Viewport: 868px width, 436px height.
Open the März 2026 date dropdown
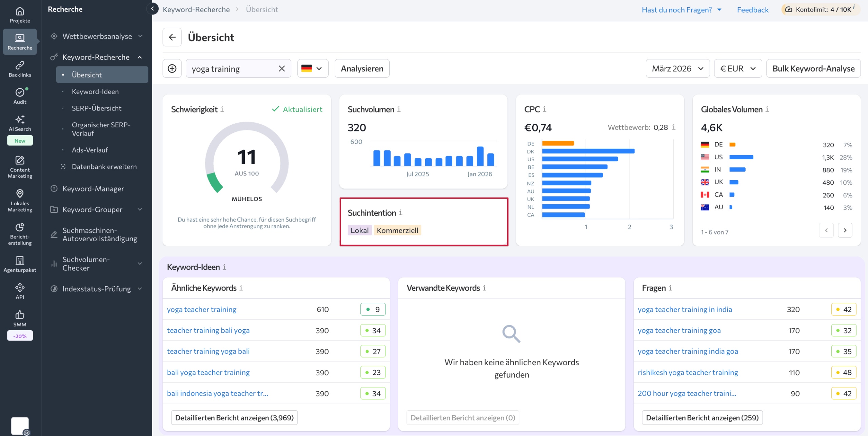click(677, 68)
